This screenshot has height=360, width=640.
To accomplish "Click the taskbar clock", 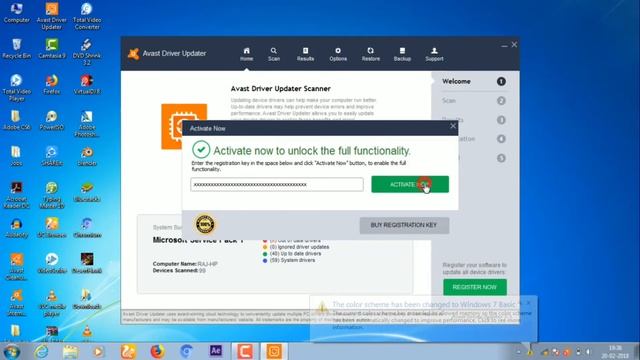I will [x=615, y=352].
